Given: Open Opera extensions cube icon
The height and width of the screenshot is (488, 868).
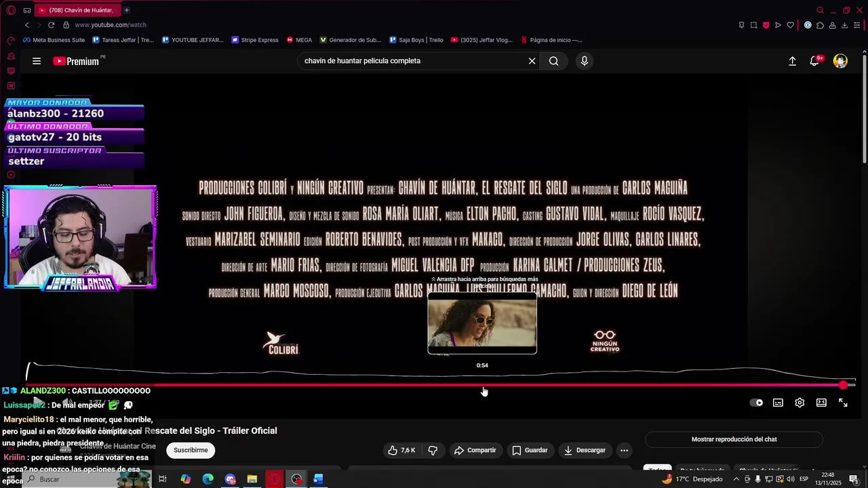Looking at the screenshot, I should point(820,25).
